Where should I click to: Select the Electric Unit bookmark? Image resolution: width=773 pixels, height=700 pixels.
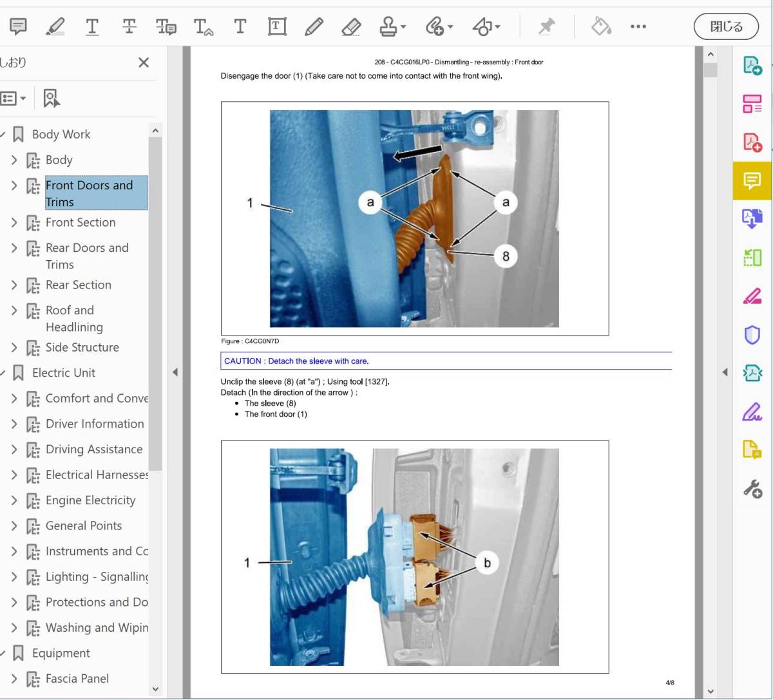point(64,373)
